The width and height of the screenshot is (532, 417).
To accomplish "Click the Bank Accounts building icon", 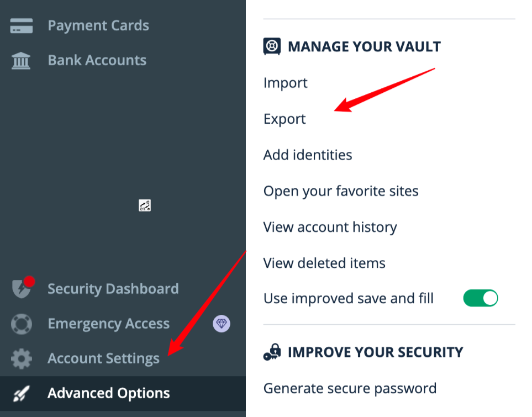I will 21,61.
